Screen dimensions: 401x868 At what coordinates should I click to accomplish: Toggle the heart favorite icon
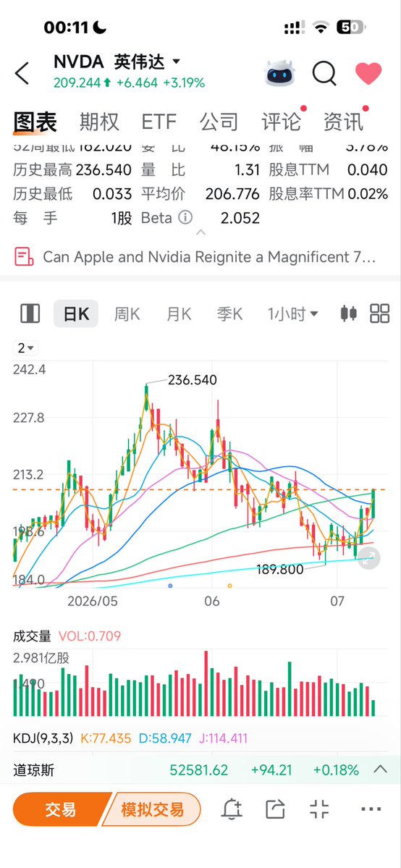(368, 73)
